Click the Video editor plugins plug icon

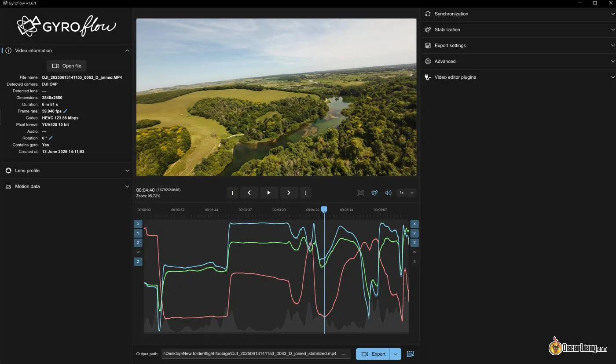point(428,77)
